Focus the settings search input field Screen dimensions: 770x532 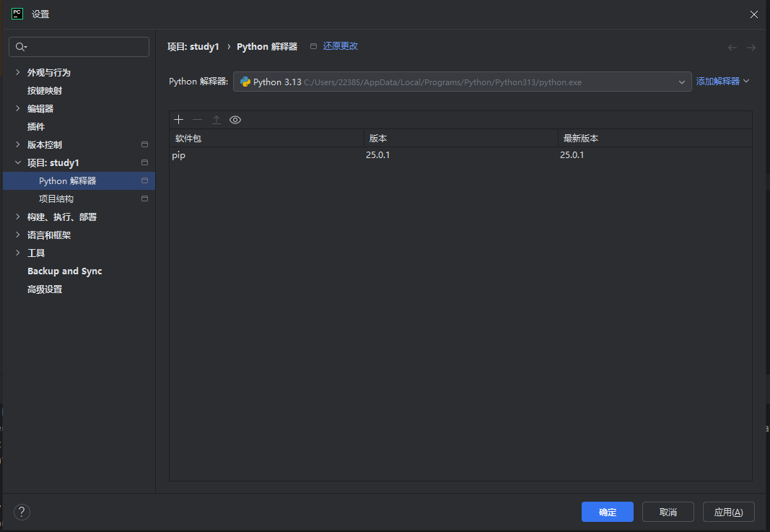[79, 47]
